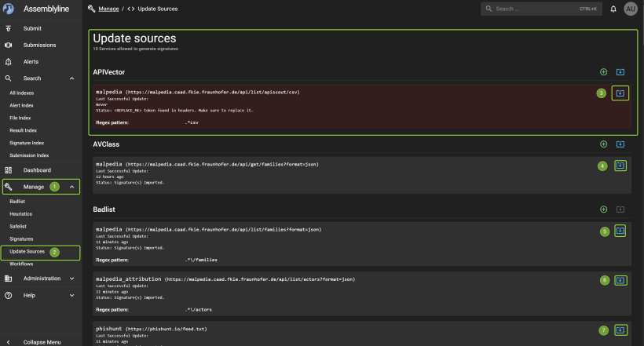The image size is (644, 346).
Task: Trigger update for all APIVector sources
Action: click(620, 72)
